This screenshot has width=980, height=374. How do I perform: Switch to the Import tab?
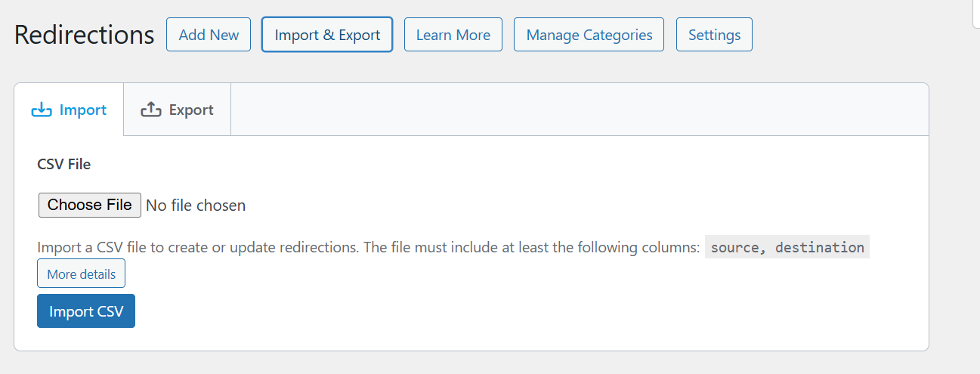pos(69,110)
